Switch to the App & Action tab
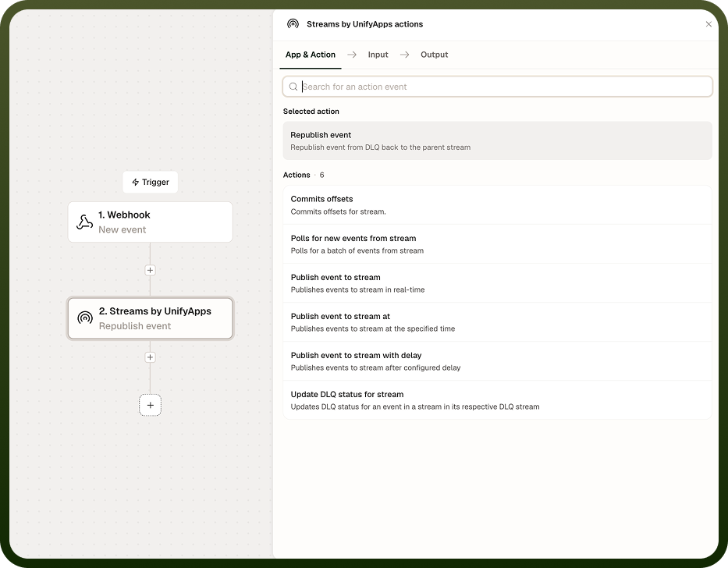This screenshot has width=728, height=568. click(x=310, y=55)
